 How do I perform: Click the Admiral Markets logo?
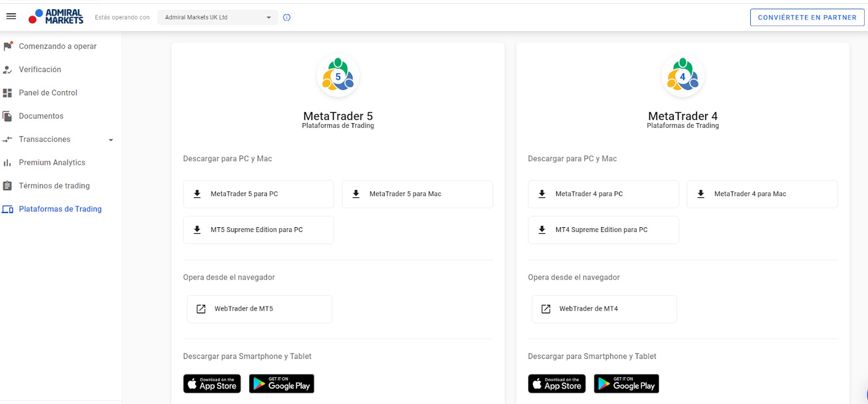[x=56, y=17]
